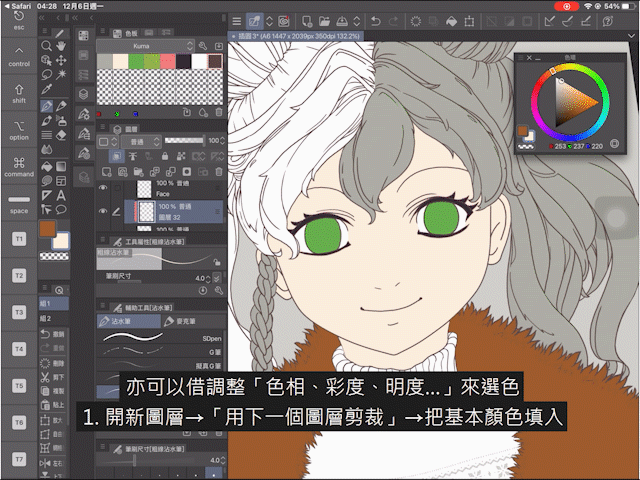Toggle Clip to layer below button
This screenshot has width=640, height=480.
(x=117, y=156)
